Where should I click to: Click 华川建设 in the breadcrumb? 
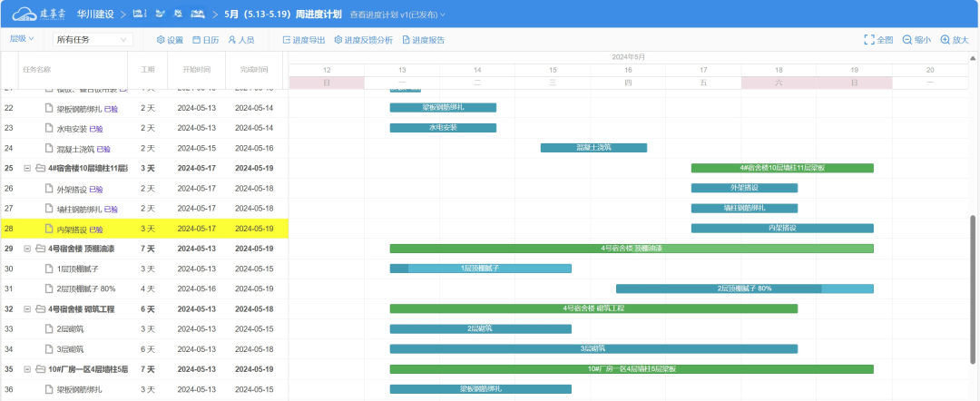tap(95, 15)
